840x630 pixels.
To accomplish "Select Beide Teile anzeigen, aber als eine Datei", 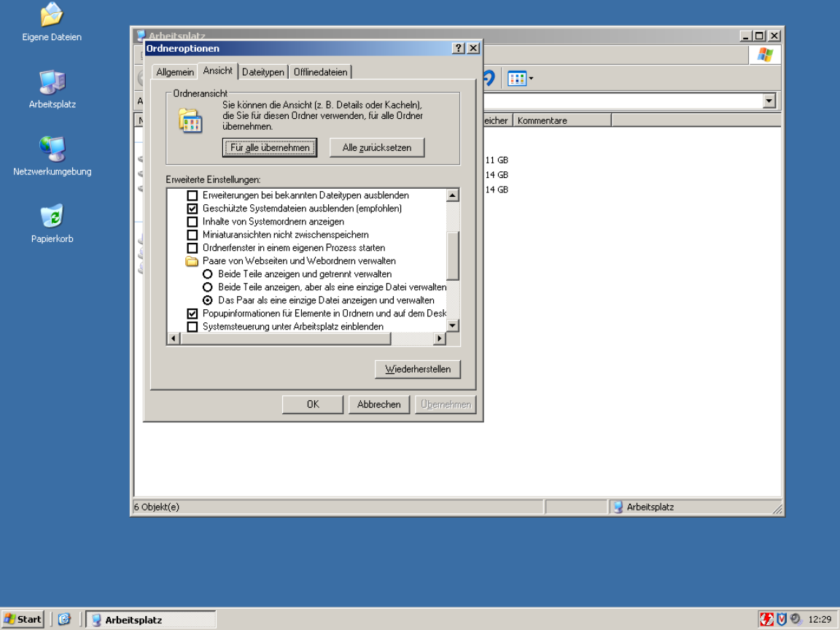I will (x=208, y=287).
